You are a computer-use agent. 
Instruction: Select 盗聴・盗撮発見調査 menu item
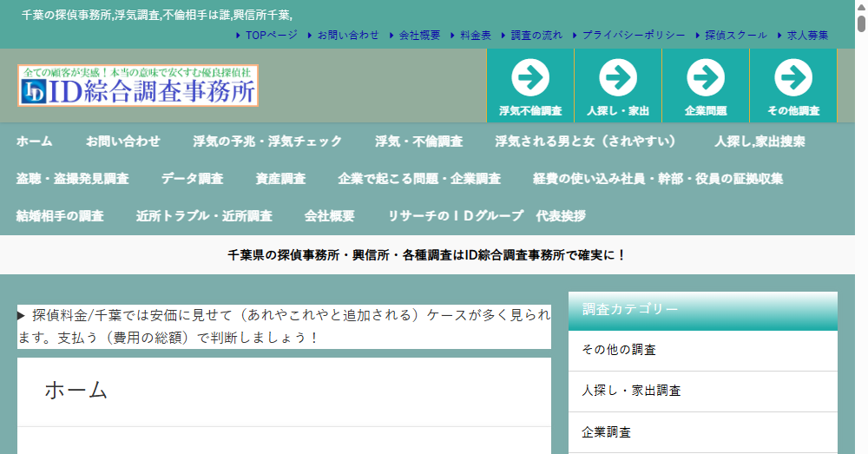(72, 179)
